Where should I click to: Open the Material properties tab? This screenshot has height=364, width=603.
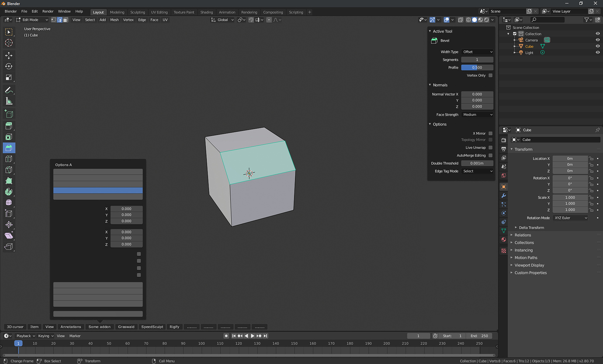point(503,240)
